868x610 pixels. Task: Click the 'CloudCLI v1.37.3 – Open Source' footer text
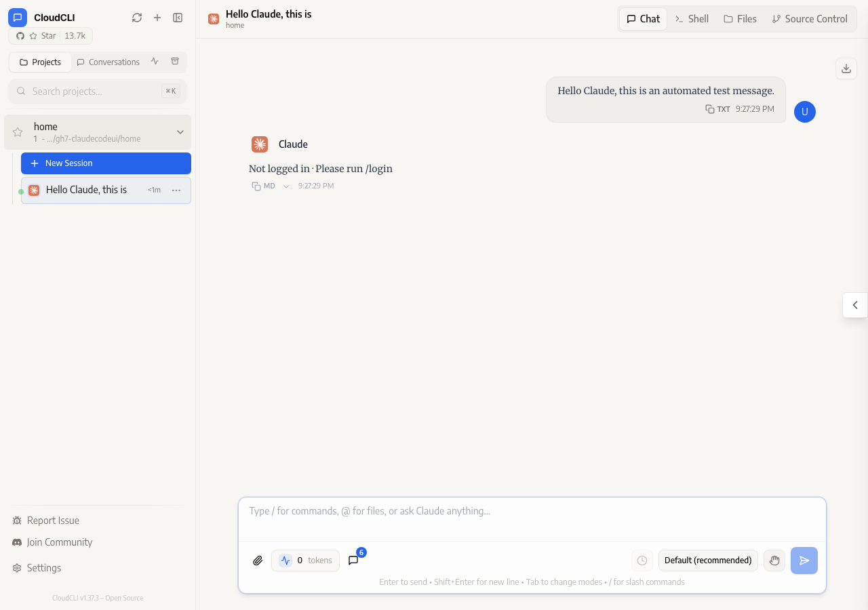tap(98, 598)
